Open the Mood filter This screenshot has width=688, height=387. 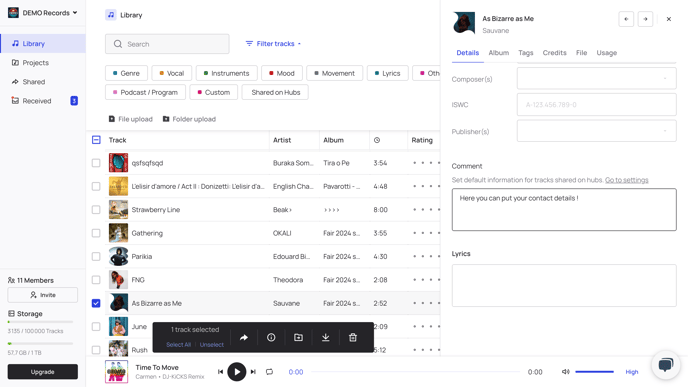(282, 73)
